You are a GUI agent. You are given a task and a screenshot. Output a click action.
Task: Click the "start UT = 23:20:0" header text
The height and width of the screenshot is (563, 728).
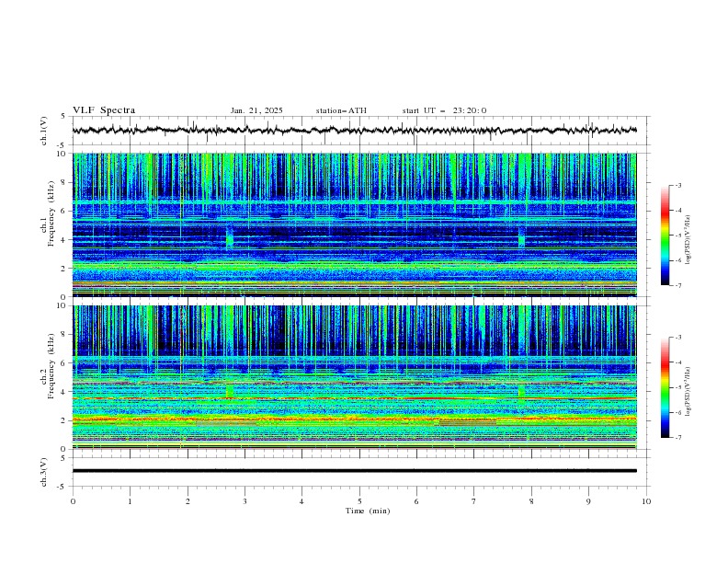(x=444, y=110)
